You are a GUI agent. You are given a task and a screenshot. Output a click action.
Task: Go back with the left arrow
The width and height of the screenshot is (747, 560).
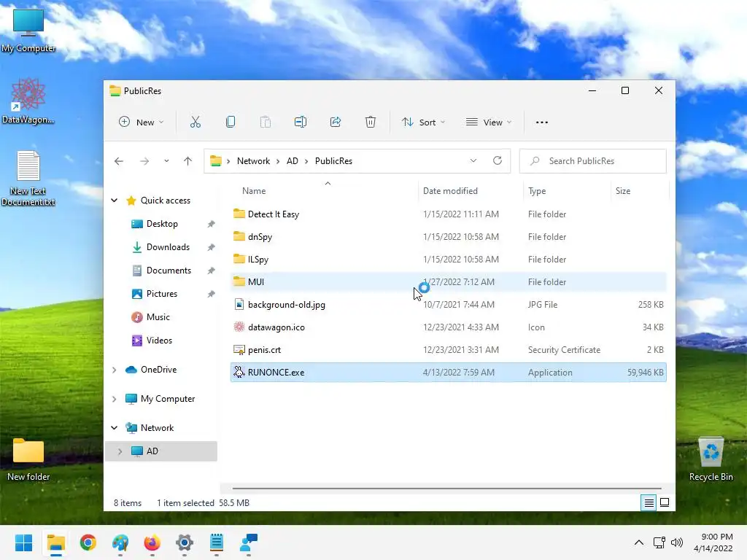tap(119, 161)
